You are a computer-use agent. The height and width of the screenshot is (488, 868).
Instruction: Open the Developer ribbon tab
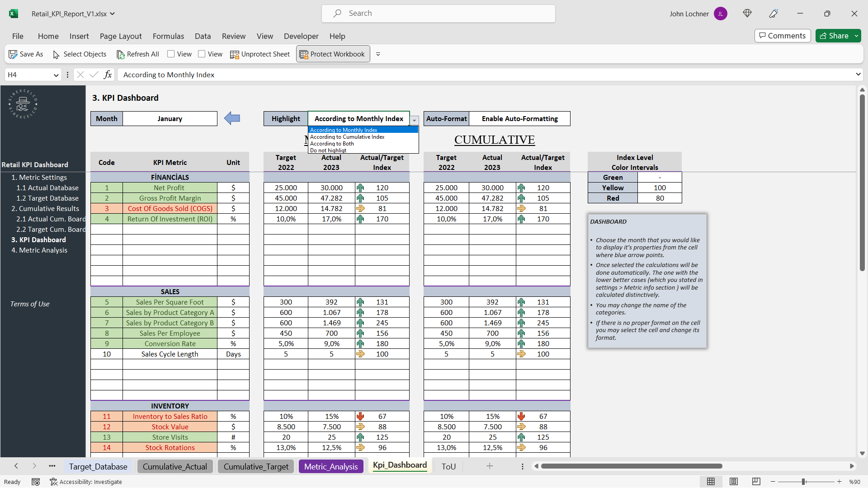(301, 36)
